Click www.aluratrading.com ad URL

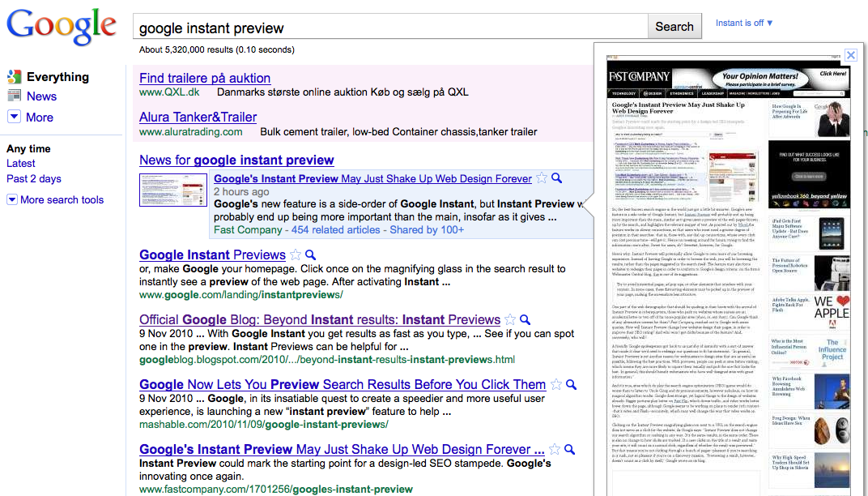(x=190, y=132)
